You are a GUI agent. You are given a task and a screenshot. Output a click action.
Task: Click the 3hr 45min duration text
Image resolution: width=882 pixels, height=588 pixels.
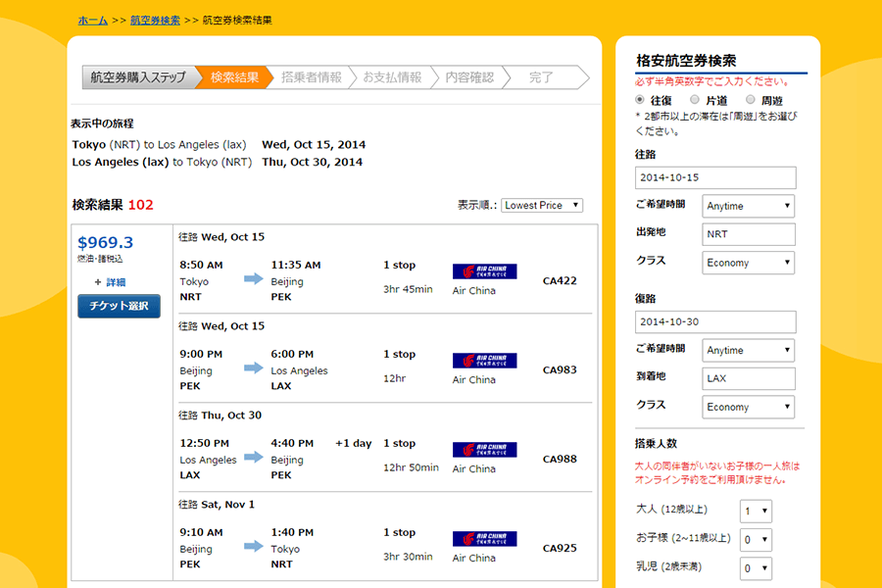pos(408,289)
